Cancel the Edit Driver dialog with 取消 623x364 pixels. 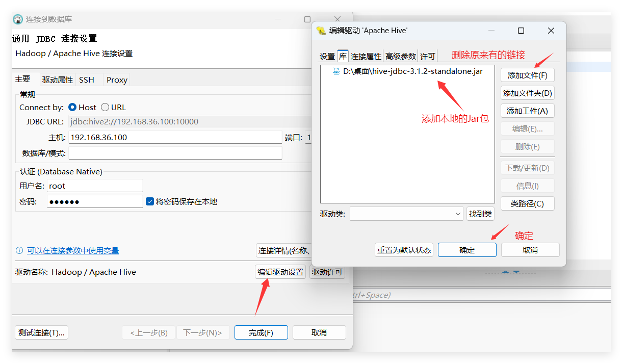[530, 250]
